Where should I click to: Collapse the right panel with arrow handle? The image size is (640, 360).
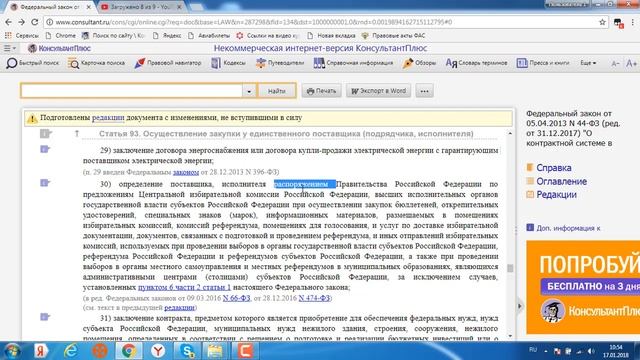click(x=520, y=306)
